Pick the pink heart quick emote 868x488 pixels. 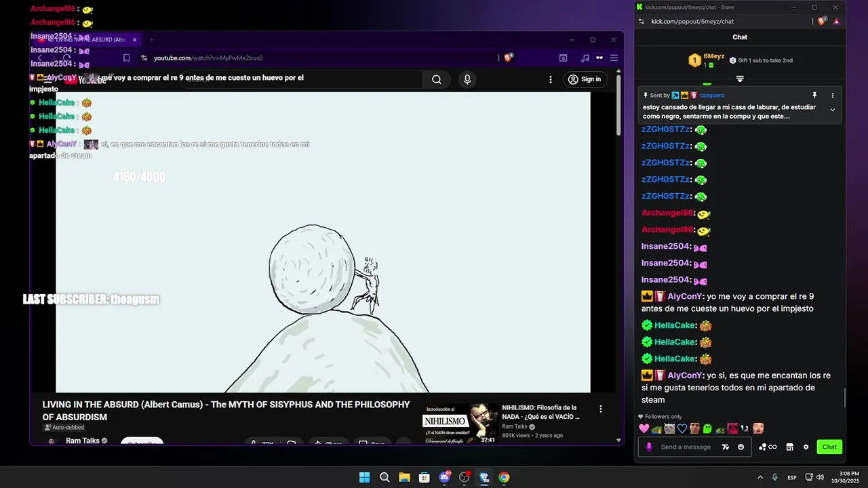[x=644, y=428]
